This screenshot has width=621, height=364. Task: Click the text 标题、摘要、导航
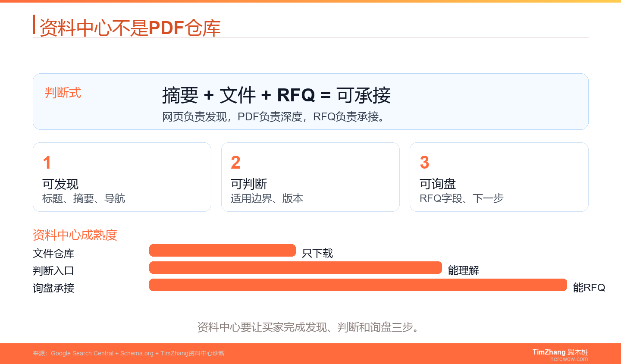click(84, 198)
